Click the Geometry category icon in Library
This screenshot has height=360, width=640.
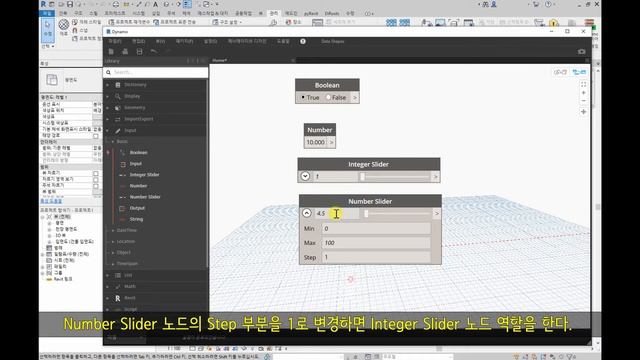pos(118,107)
